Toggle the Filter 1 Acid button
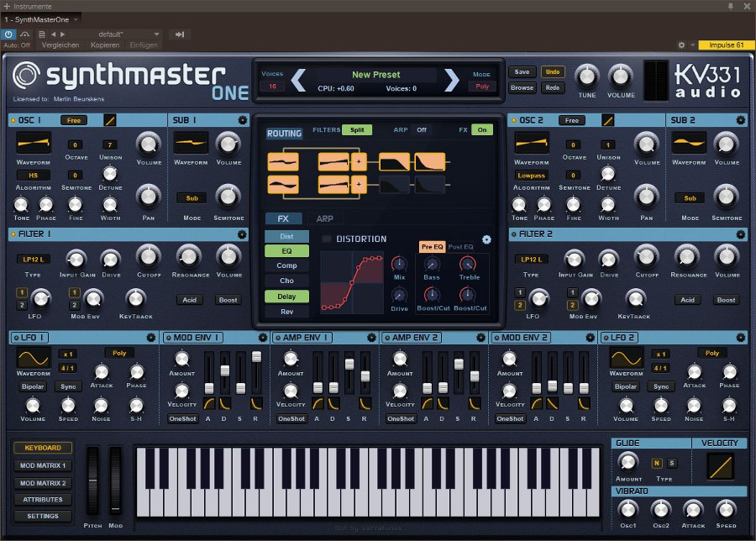756x541 pixels. (190, 300)
